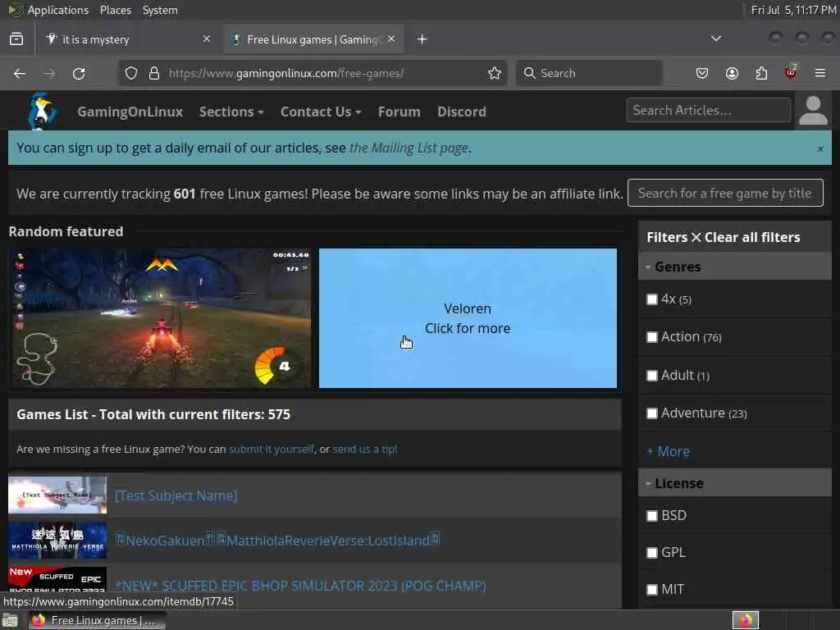The width and height of the screenshot is (840, 630).
Task: Open the tracking protection shield icon
Action: 131,73
